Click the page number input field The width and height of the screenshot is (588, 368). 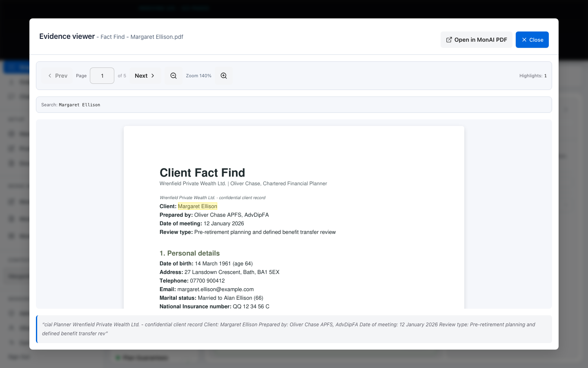pos(102,76)
